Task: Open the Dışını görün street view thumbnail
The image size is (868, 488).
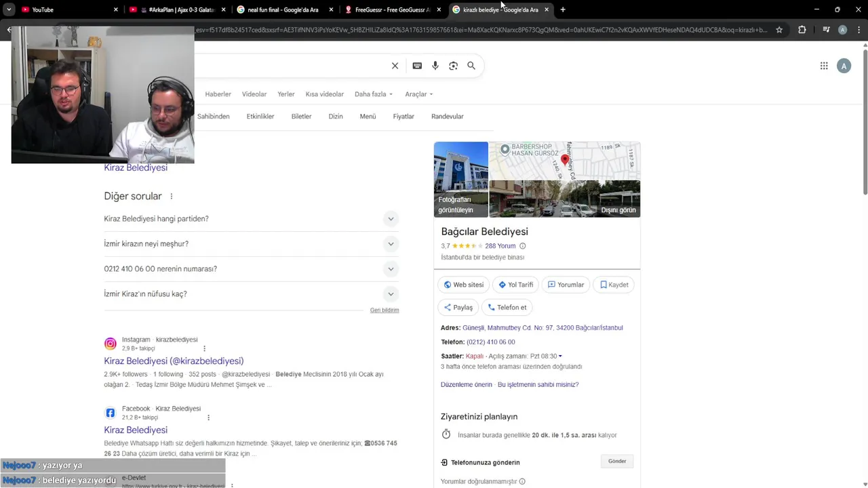Action: click(x=565, y=199)
